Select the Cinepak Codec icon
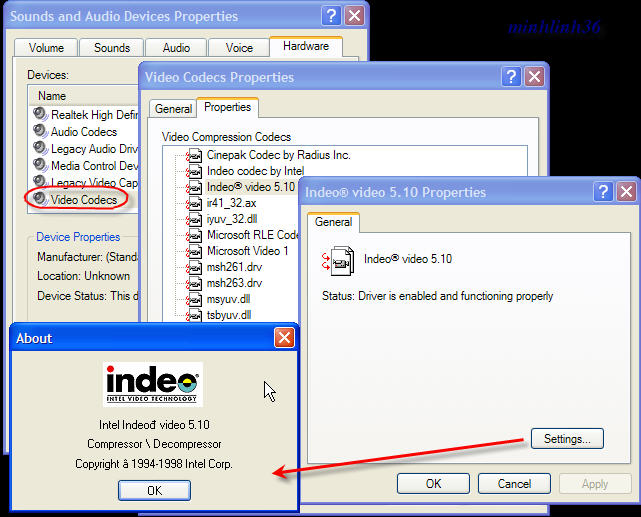Screen dimensions: 641x517 click(x=194, y=155)
